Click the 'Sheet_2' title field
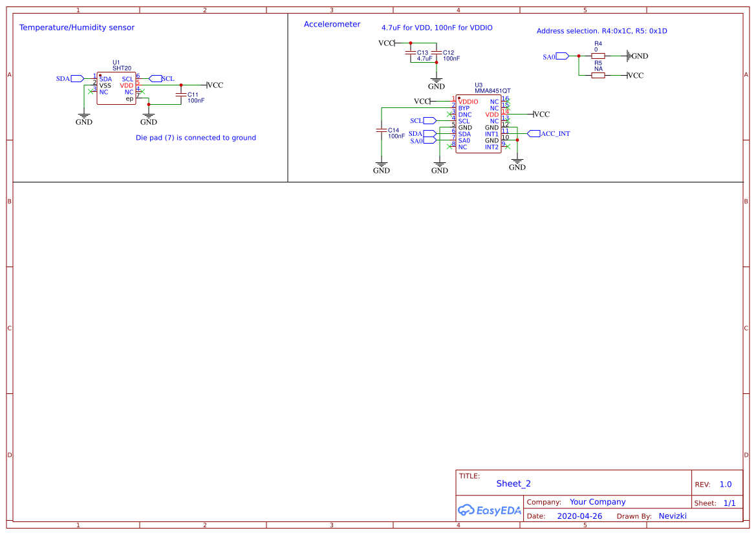The height and width of the screenshot is (535, 756). click(513, 484)
